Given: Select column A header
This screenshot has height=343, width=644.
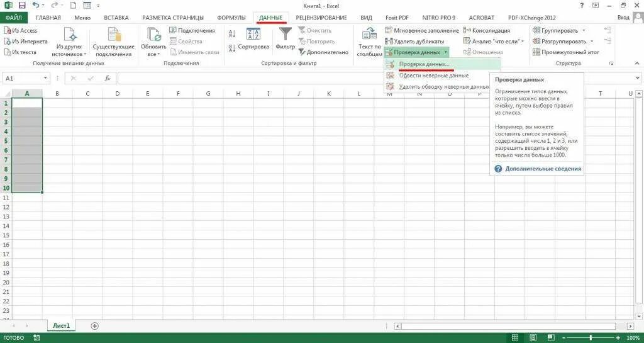Looking at the screenshot, I should (27, 94).
